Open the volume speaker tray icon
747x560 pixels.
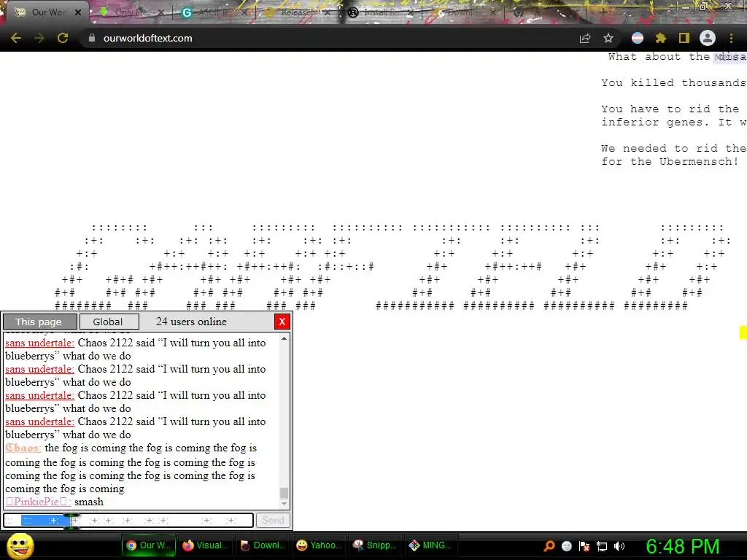(619, 546)
